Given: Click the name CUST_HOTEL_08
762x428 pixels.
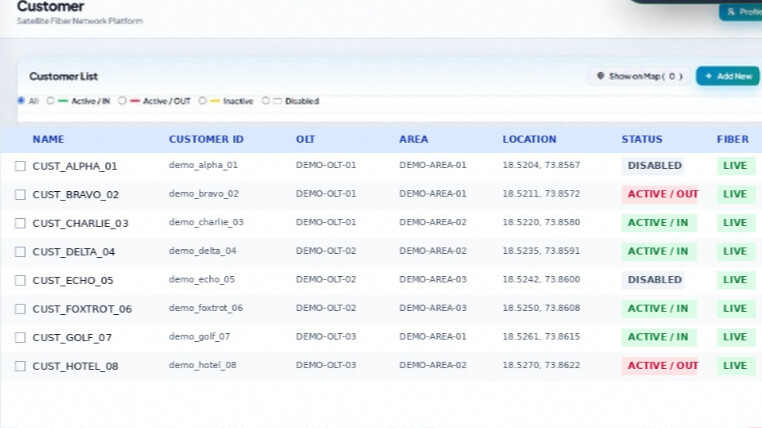Looking at the screenshot, I should (x=75, y=366).
